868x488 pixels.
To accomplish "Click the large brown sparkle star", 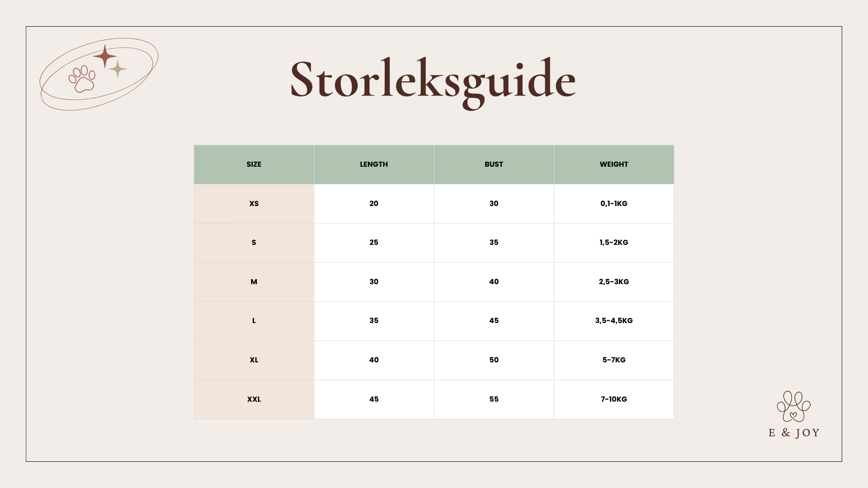I will pos(105,56).
